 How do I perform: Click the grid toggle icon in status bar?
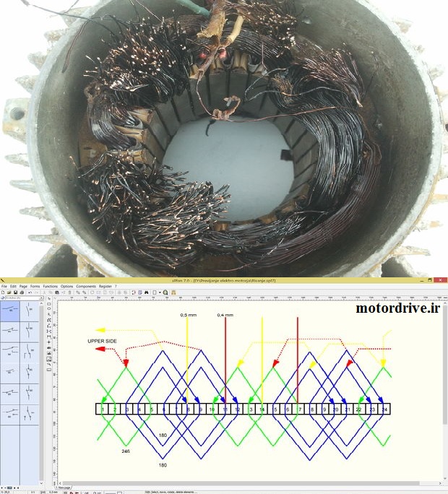[x=65, y=492]
